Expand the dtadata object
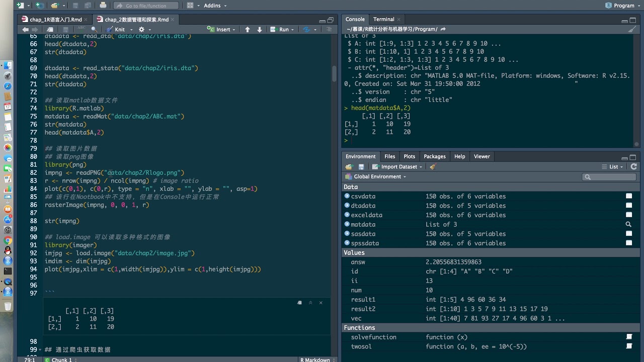This screenshot has width=644, height=362. tap(347, 205)
